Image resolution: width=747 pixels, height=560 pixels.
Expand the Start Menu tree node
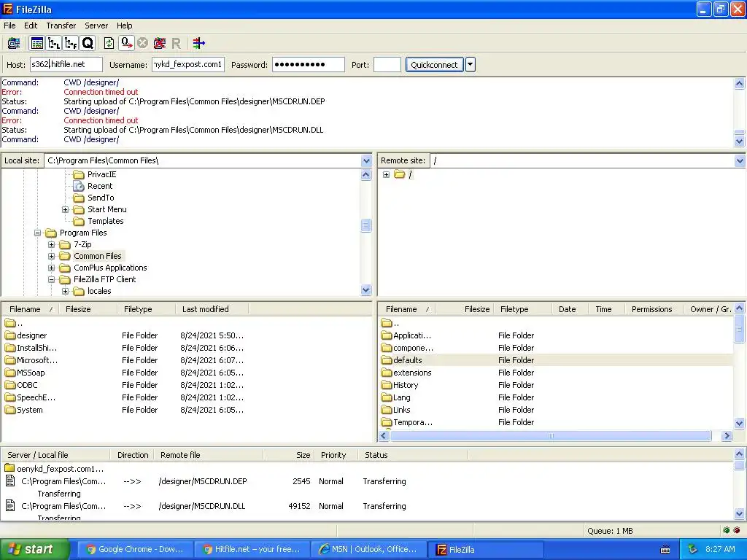click(x=66, y=209)
